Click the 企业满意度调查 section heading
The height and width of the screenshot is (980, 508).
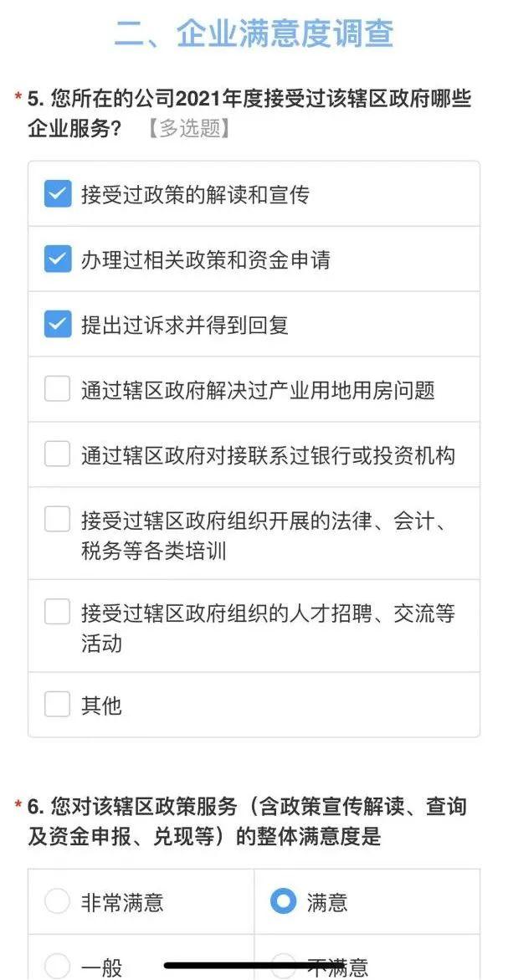[x=254, y=33]
